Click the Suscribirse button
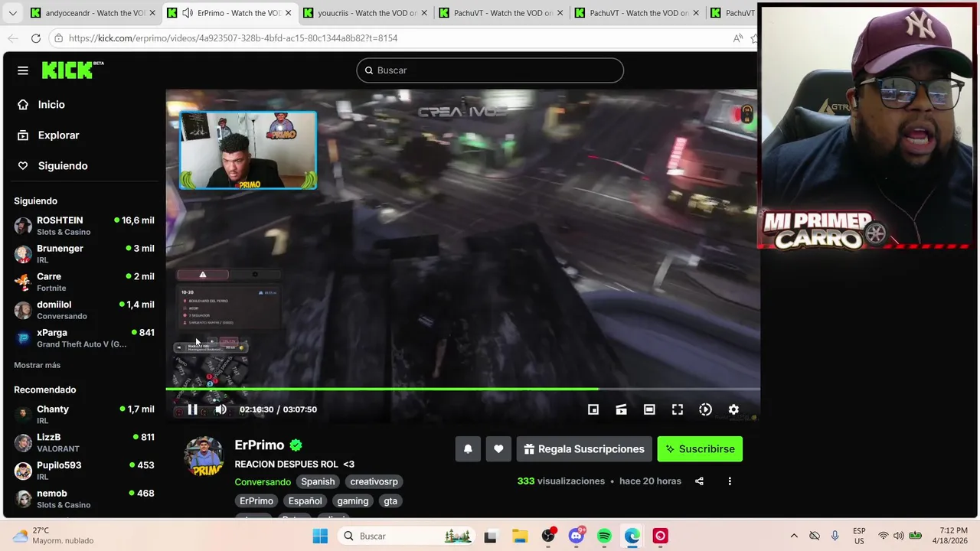Viewport: 980px width, 551px height. 700,449
